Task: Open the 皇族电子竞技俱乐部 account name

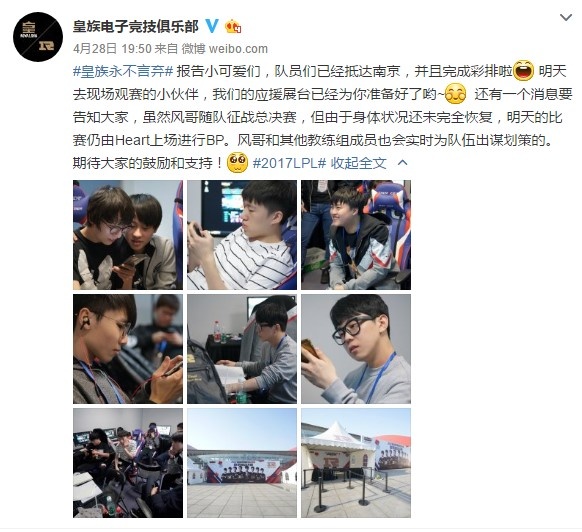Action: pyautogui.click(x=135, y=26)
